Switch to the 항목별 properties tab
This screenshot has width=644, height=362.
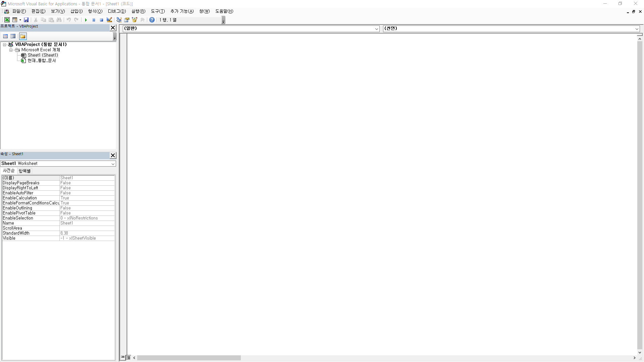point(24,171)
